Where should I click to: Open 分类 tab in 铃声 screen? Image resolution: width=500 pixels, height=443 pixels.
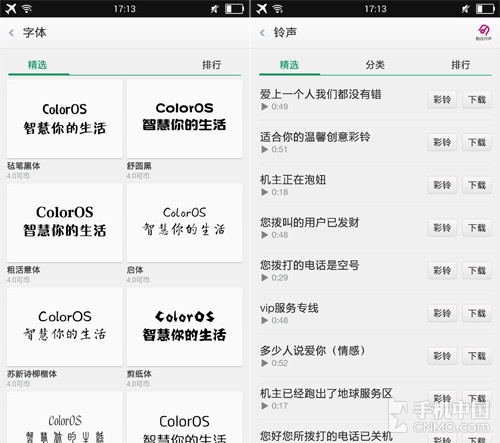[x=375, y=65]
